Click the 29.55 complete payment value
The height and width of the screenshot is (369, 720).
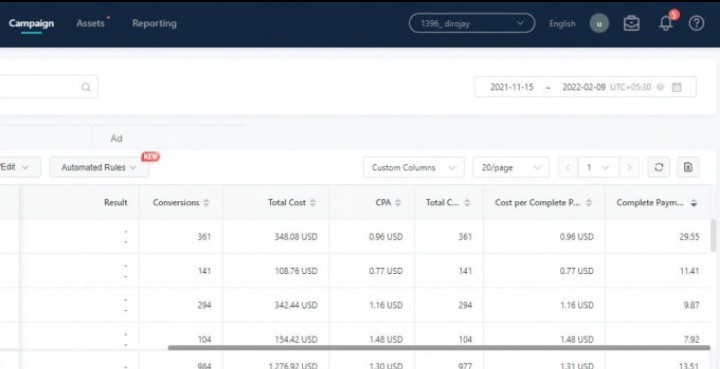coord(689,237)
